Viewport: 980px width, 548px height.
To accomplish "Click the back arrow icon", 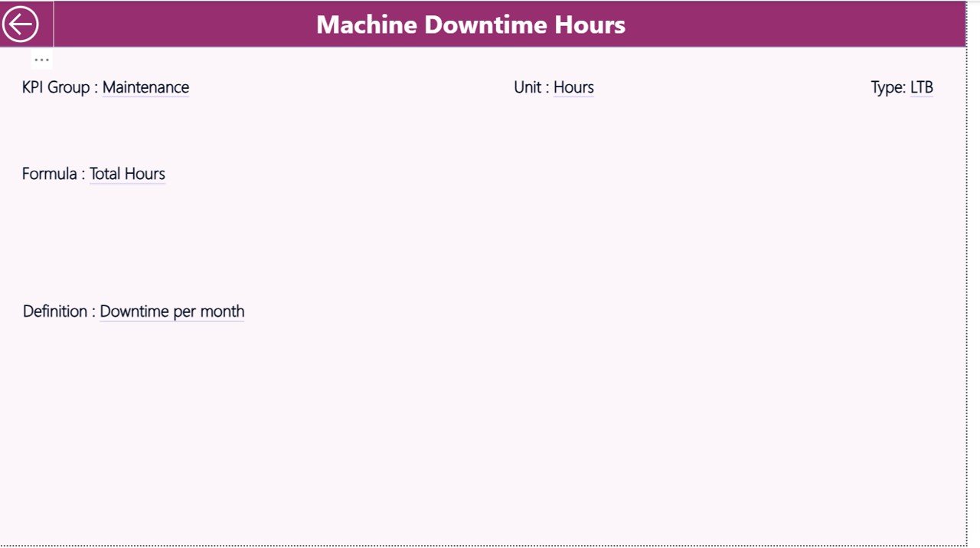I will click(x=21, y=24).
